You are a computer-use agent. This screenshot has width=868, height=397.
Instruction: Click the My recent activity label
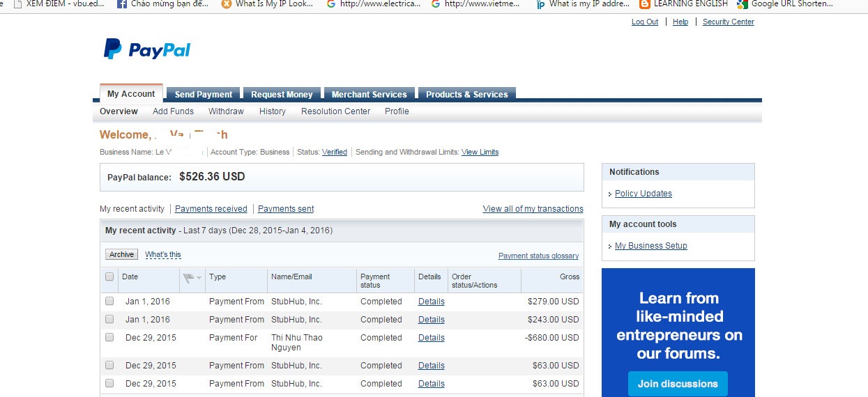click(x=132, y=209)
